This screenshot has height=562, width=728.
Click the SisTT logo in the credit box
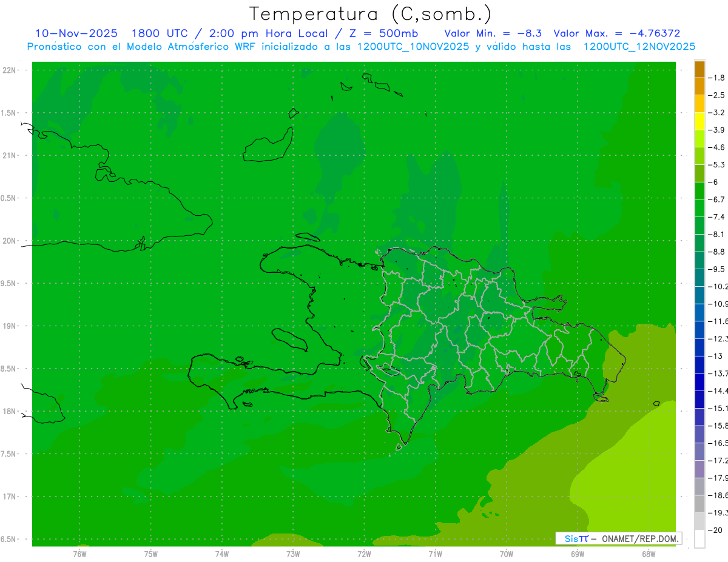tap(576, 538)
